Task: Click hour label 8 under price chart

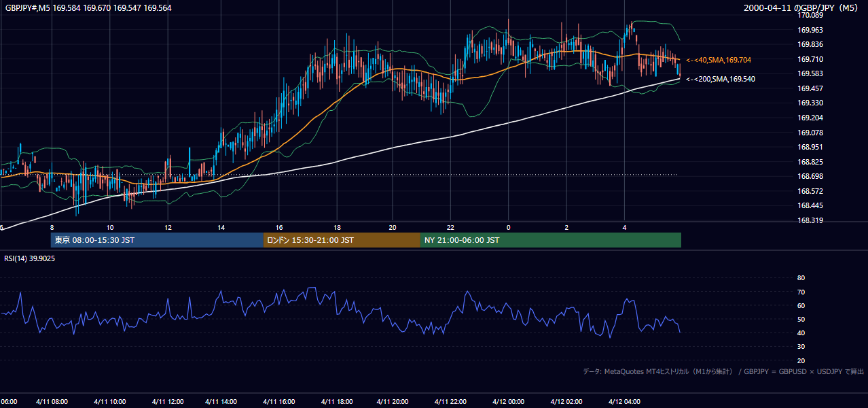Action: [x=52, y=227]
